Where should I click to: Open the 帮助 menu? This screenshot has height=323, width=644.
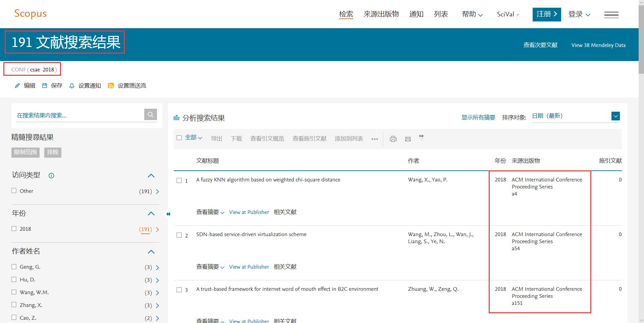[472, 14]
